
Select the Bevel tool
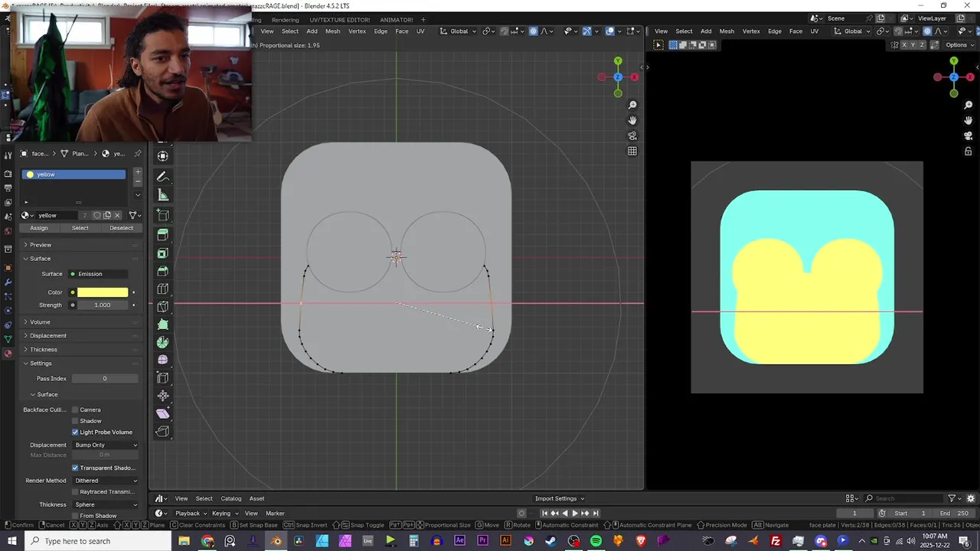[x=163, y=271]
